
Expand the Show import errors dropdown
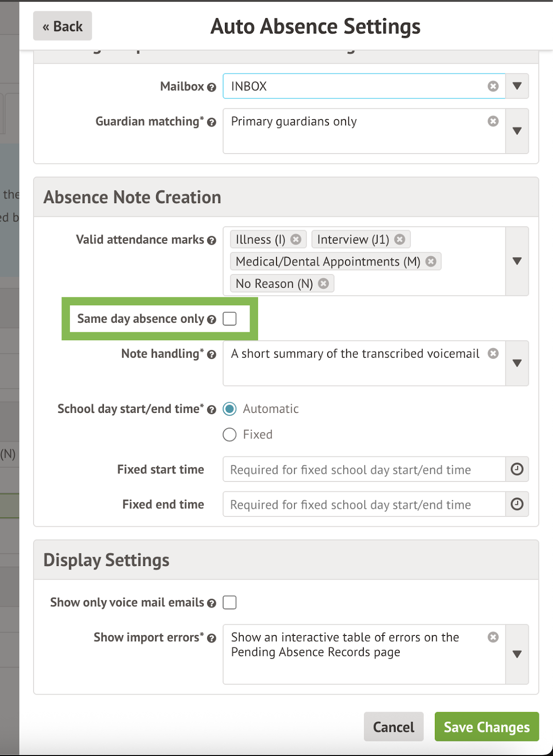517,654
